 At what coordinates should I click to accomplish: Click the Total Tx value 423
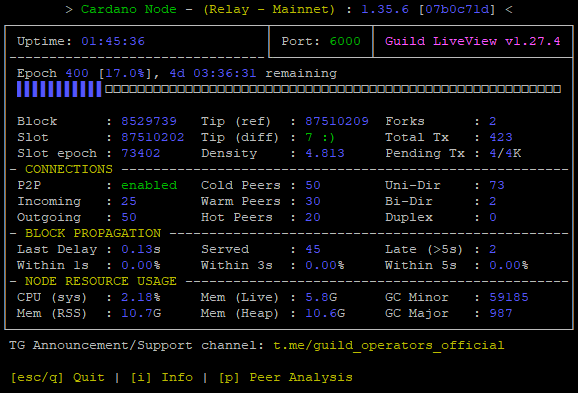501,137
